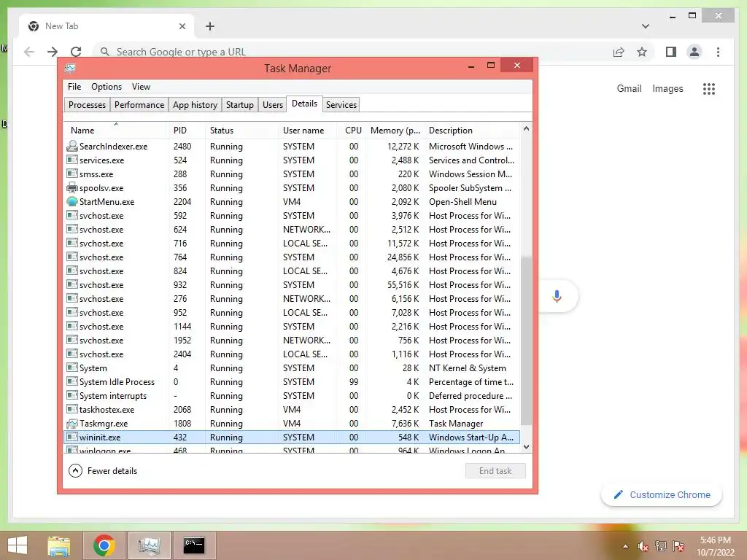Click the scrollbar down arrow
Viewport: 747px width, 560px height.
[526, 447]
